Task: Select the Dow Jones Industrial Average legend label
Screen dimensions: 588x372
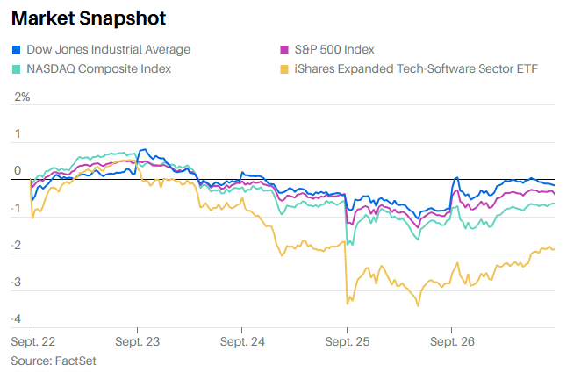Action: point(109,50)
